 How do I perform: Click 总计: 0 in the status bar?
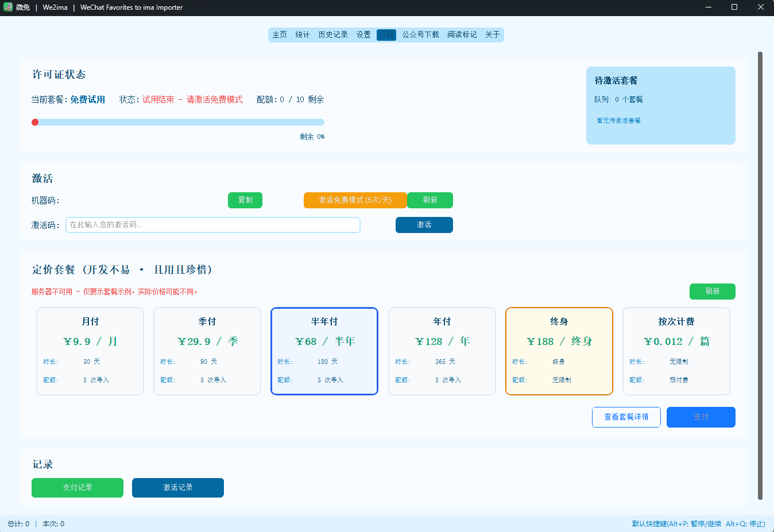(18, 524)
